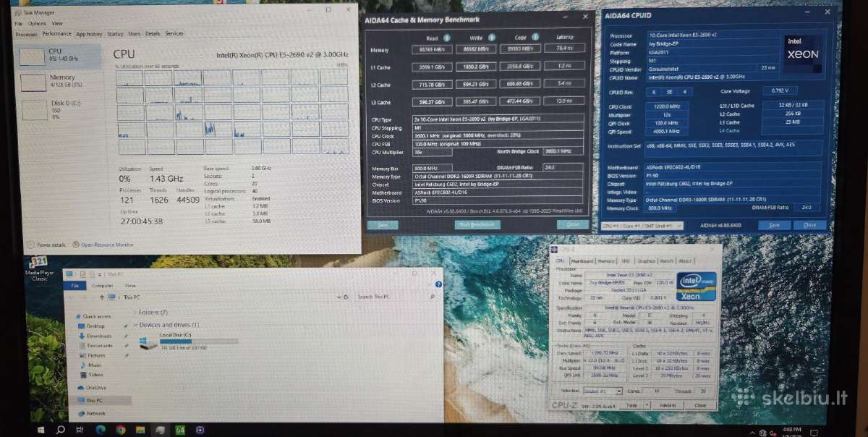The width and height of the screenshot is (868, 437).
Task: Open Task View on the taskbar
Action: tap(80, 430)
